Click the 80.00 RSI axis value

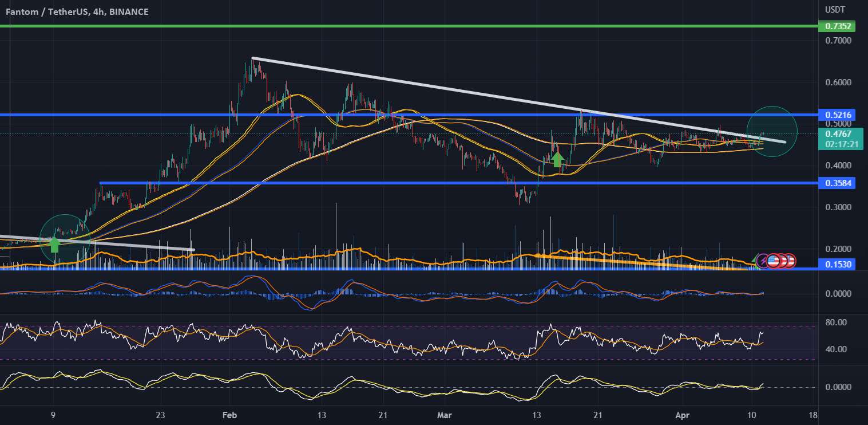(x=837, y=322)
